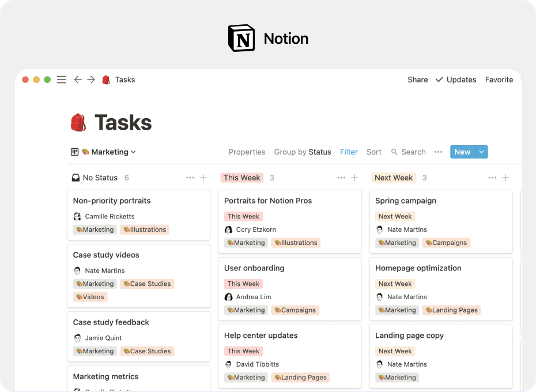Click Camille Ricketts avatar on Non-priority portraits

pyautogui.click(x=77, y=217)
